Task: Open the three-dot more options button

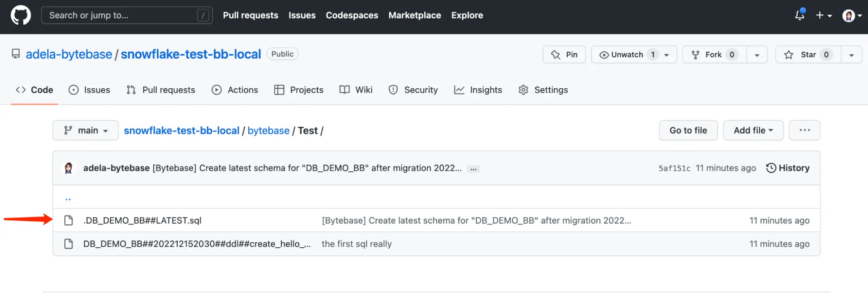Action: point(805,130)
